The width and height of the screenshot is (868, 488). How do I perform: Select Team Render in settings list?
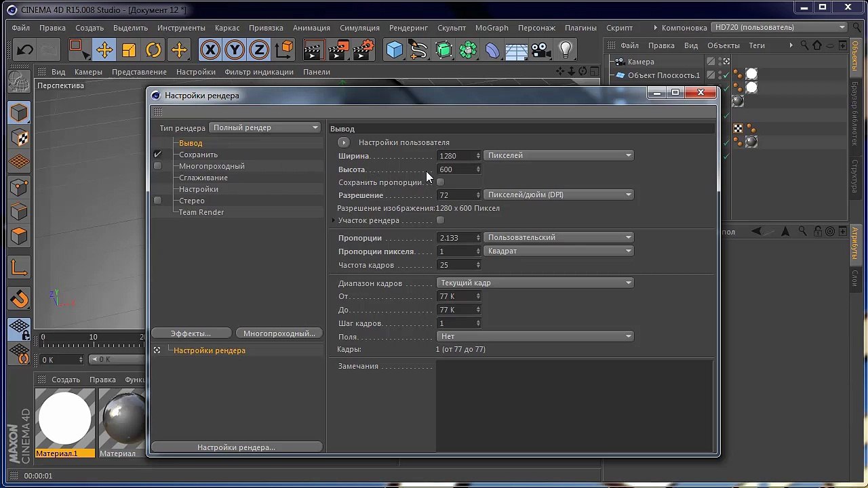pos(201,212)
